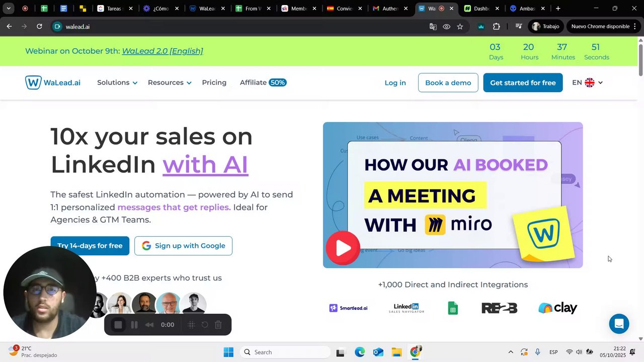644x362 pixels.
Task: Click the LinkedIn Sales Navigator logo
Action: tap(407, 308)
